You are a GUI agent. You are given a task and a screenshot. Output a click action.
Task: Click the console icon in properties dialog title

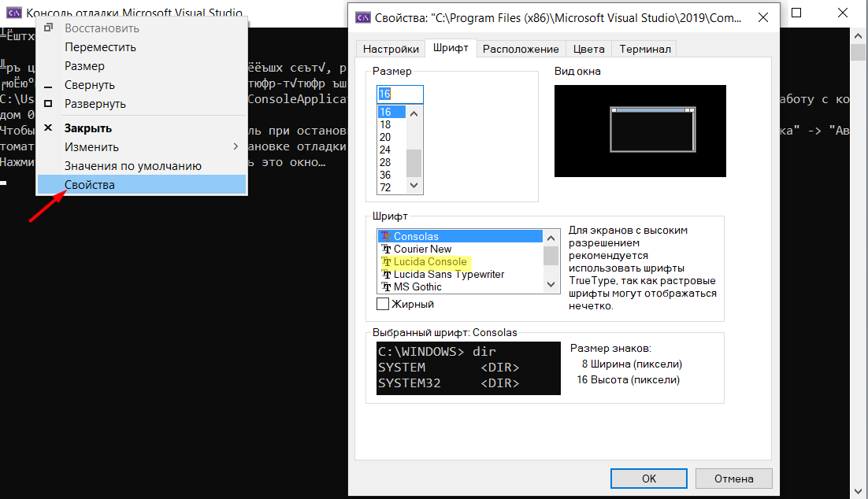[362, 17]
